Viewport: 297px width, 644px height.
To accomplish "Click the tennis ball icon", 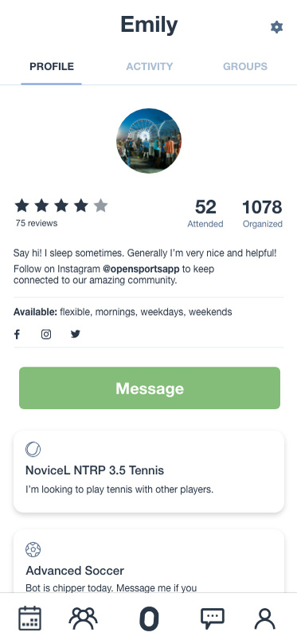I will pyautogui.click(x=33, y=450).
